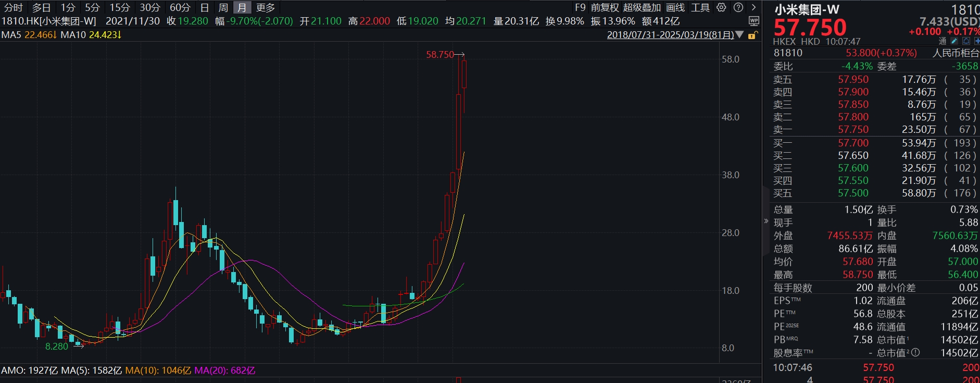The image size is (980, 383).
Task: Click the large 57.750 last price
Action: pos(810,27)
